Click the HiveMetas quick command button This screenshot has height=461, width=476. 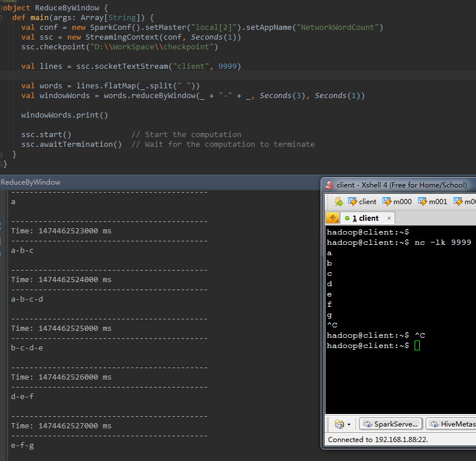point(451,424)
